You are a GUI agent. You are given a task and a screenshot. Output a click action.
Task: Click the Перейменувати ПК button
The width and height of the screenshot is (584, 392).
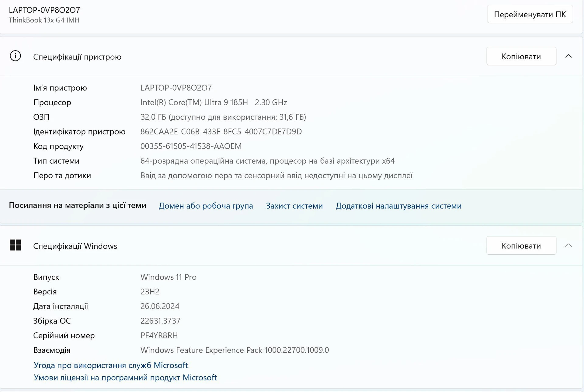tap(530, 14)
